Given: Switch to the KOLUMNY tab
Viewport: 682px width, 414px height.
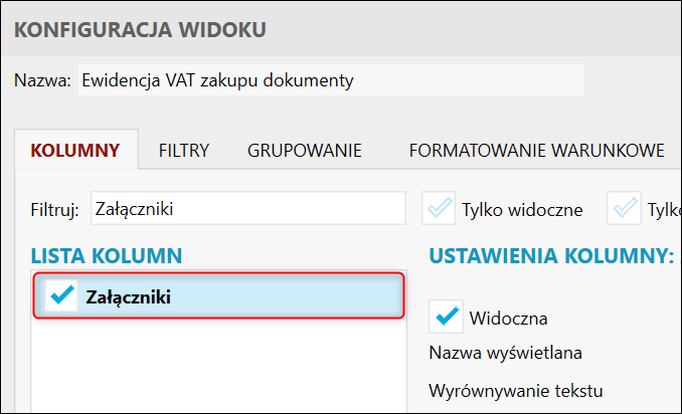Looking at the screenshot, I should 76,151.
